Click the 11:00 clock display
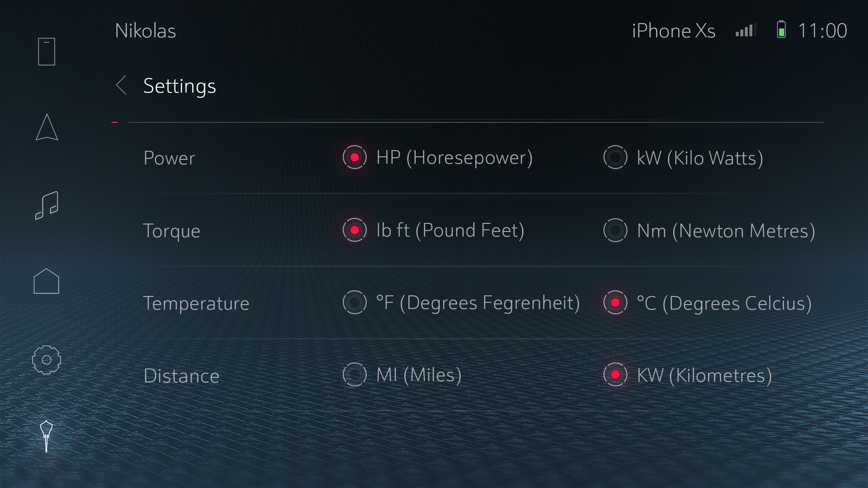This screenshot has height=488, width=868. point(822,31)
